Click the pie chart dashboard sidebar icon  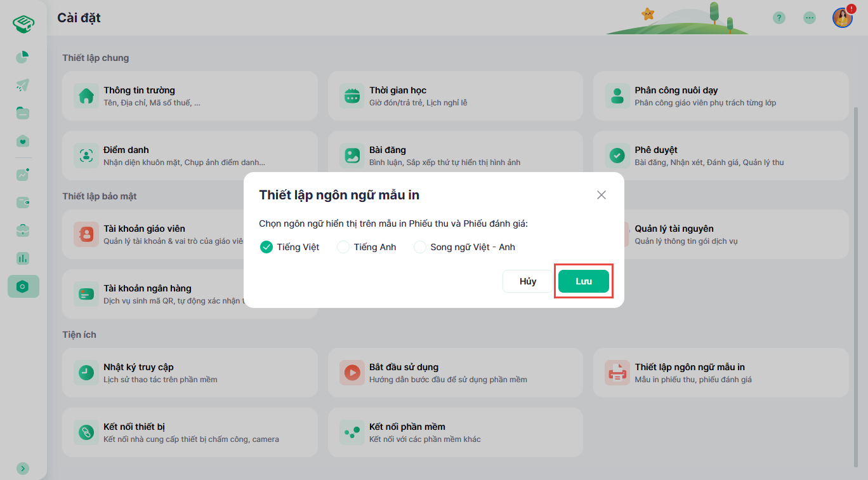[x=23, y=58]
